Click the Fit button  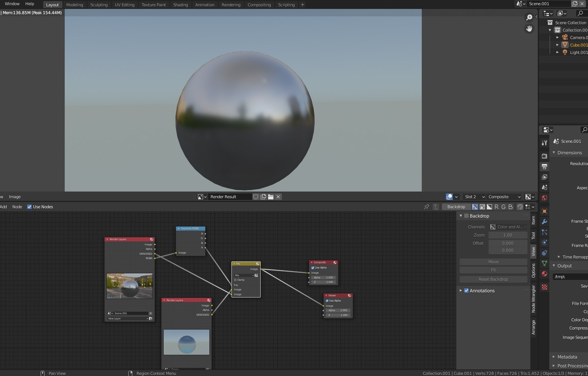click(x=493, y=270)
